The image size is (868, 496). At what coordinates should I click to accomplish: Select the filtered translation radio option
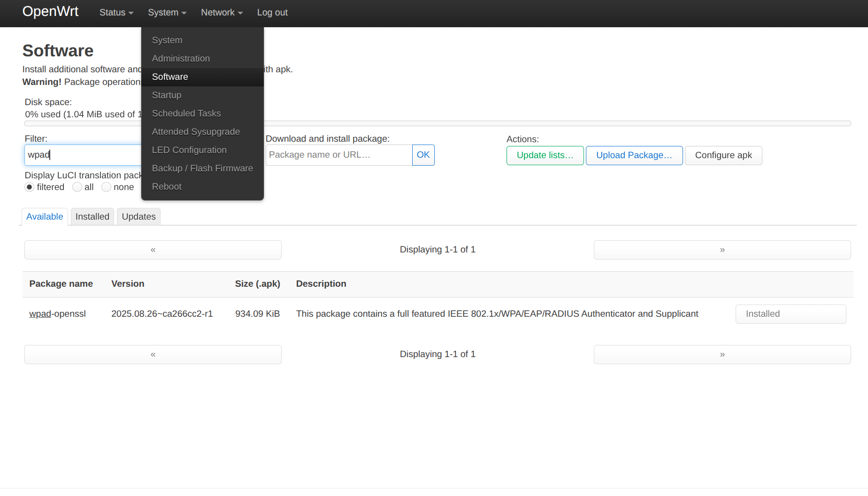pos(30,187)
